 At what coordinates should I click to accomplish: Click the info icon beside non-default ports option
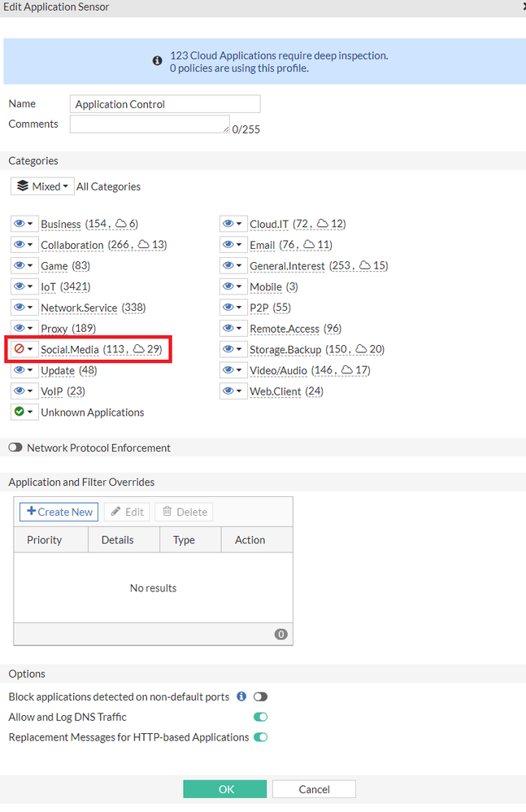(x=241, y=696)
